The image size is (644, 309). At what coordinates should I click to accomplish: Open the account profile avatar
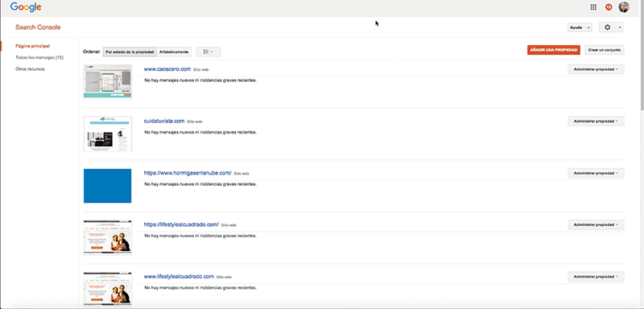tap(624, 7)
